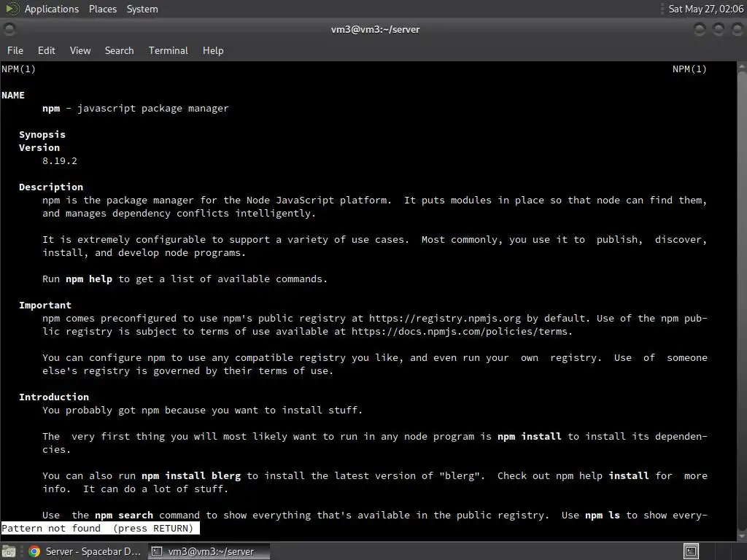Open the File menu

15,50
